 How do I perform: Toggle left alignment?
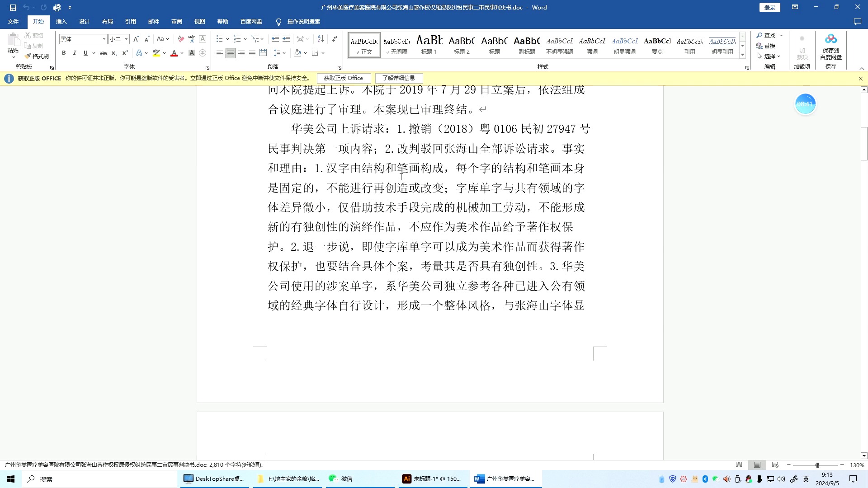coord(220,53)
